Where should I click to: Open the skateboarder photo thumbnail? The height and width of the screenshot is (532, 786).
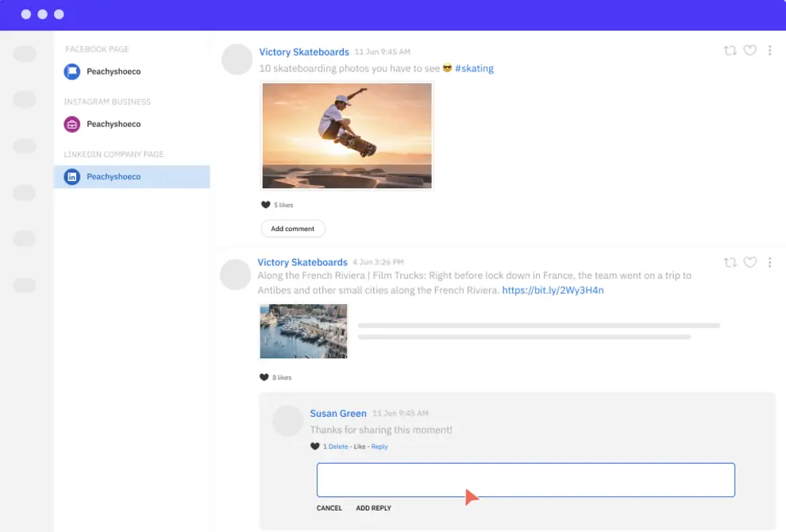(347, 135)
